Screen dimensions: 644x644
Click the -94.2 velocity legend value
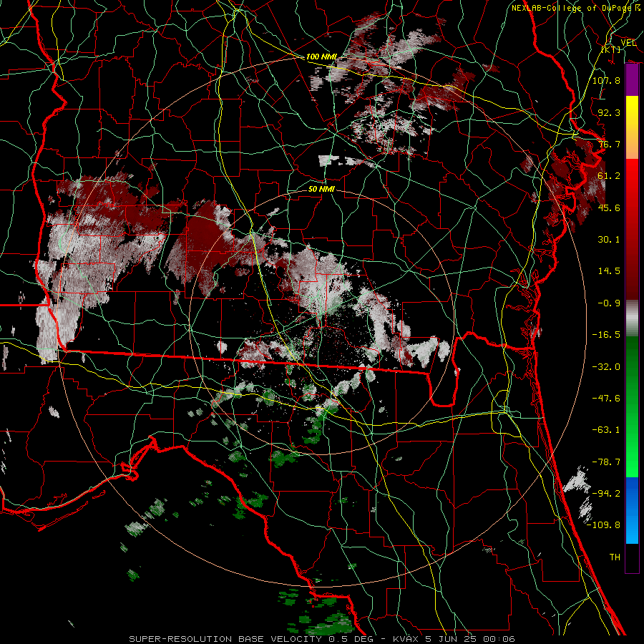pos(606,494)
